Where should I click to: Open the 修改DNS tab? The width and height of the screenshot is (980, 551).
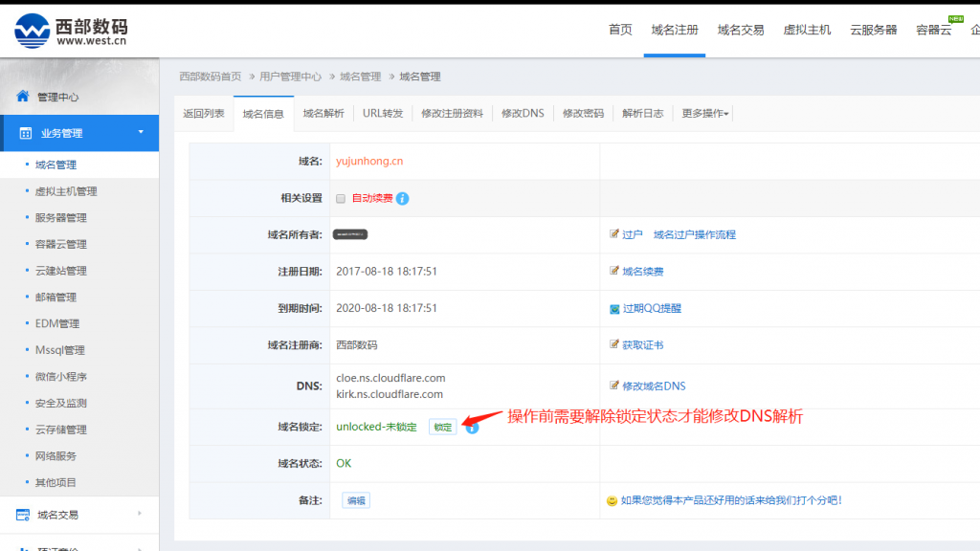point(523,114)
